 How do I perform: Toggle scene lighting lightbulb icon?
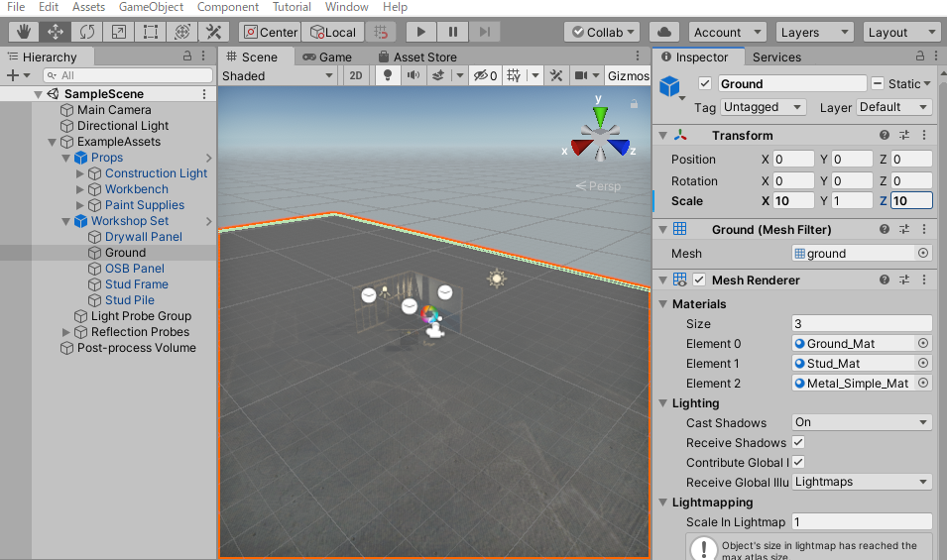388,75
